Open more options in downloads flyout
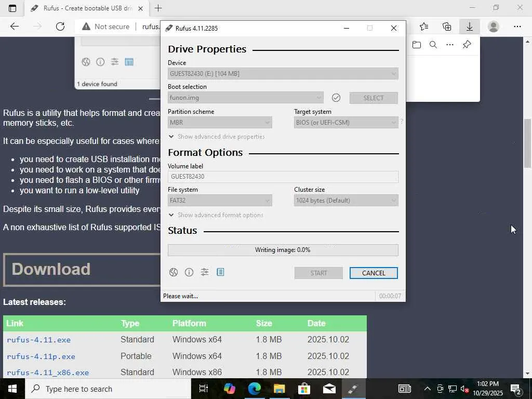 (x=450, y=45)
